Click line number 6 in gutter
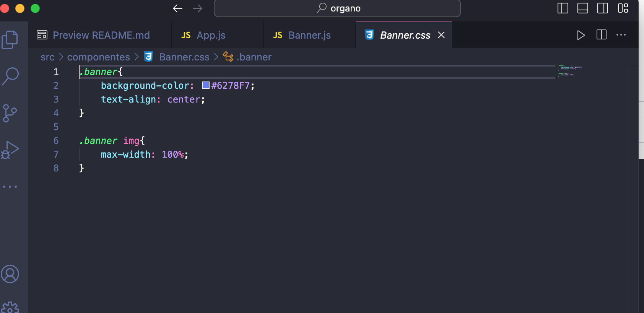This screenshot has width=644, height=313. [x=56, y=140]
